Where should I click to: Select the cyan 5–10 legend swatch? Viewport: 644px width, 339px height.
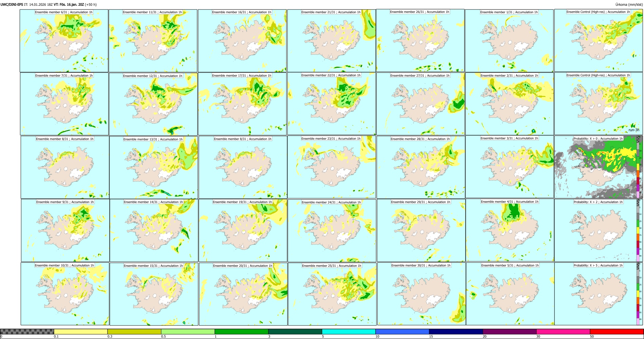pyautogui.click(x=349, y=332)
